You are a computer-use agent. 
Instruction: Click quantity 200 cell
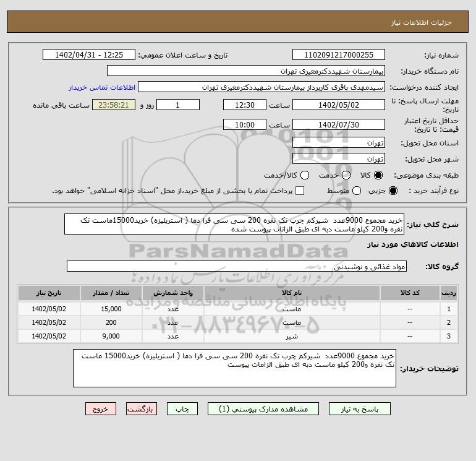(x=111, y=323)
